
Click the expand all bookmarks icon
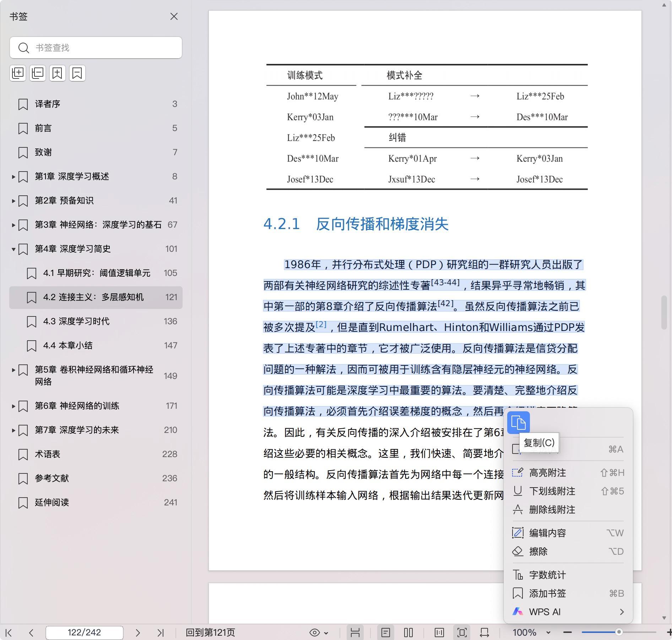[18, 73]
